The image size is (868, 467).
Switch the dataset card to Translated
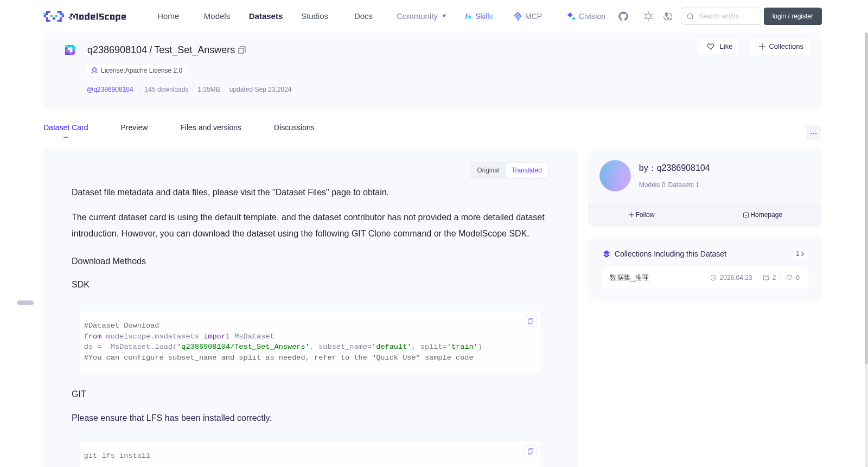[x=526, y=170]
